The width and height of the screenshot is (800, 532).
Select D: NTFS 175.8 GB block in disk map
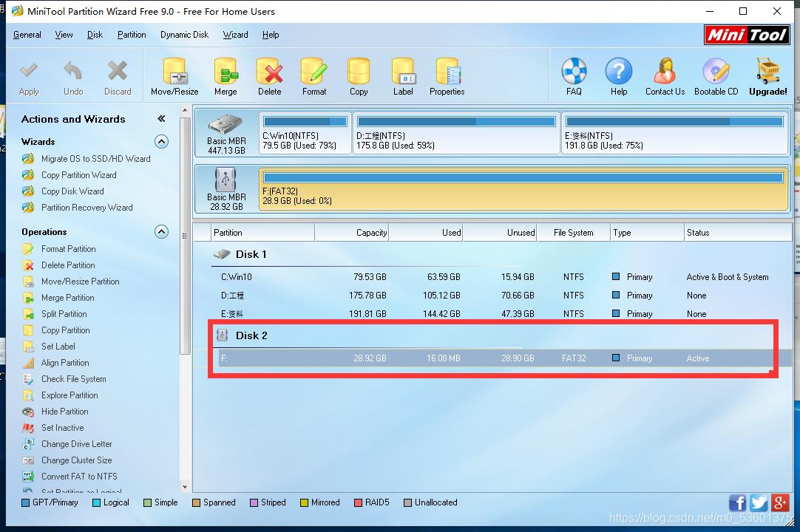pos(456,133)
